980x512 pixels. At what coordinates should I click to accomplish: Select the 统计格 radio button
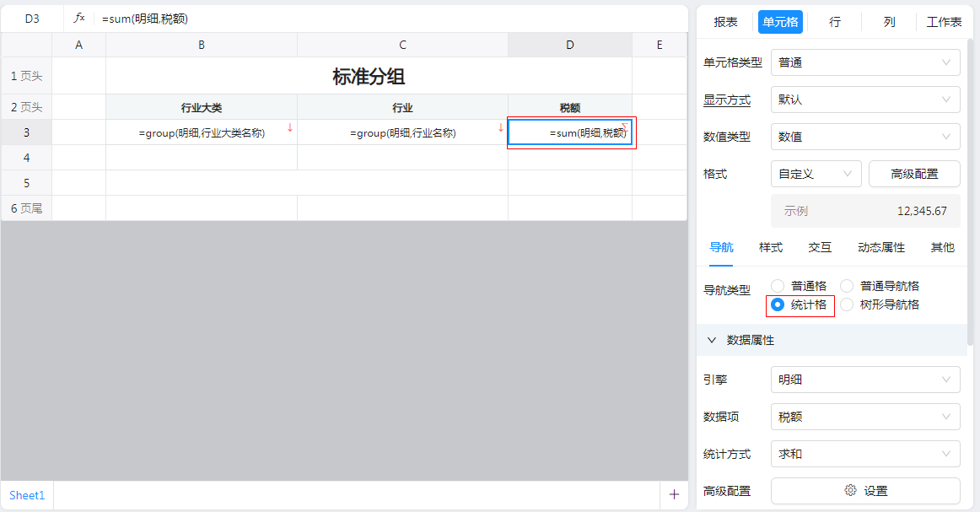click(x=778, y=305)
